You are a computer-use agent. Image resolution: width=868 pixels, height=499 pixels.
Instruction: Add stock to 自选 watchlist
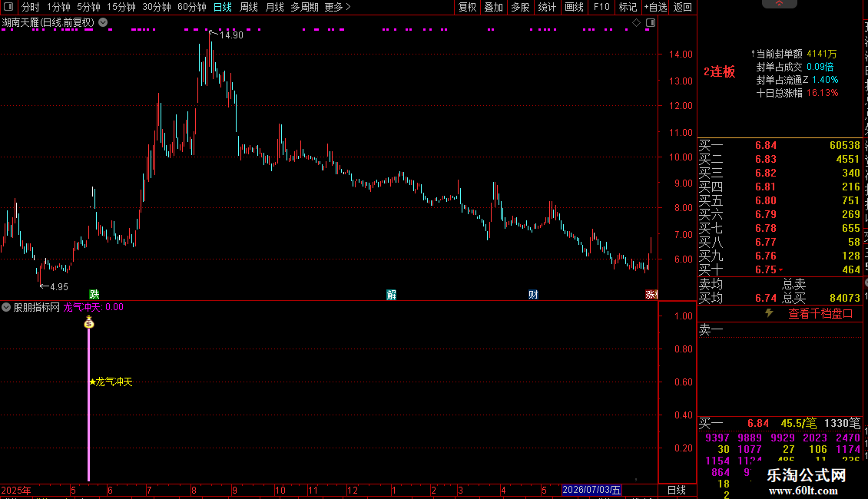(655, 7)
